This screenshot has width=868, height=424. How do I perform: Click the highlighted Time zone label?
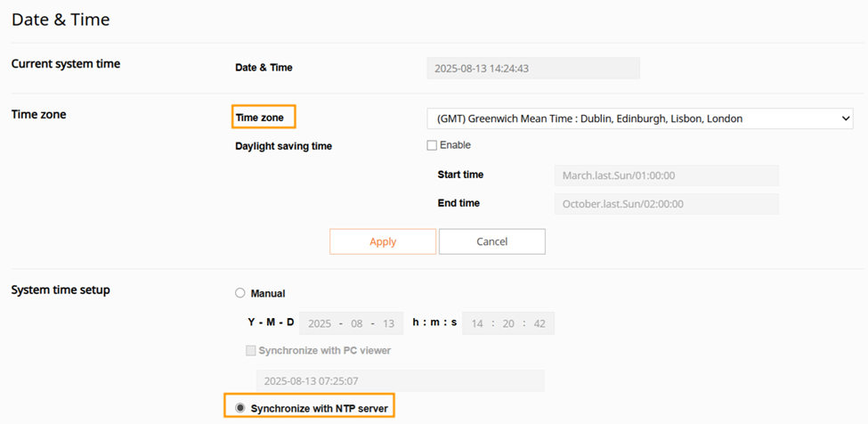262,117
